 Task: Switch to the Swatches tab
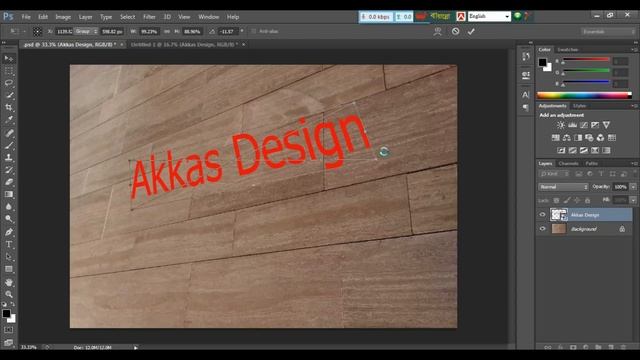568,49
